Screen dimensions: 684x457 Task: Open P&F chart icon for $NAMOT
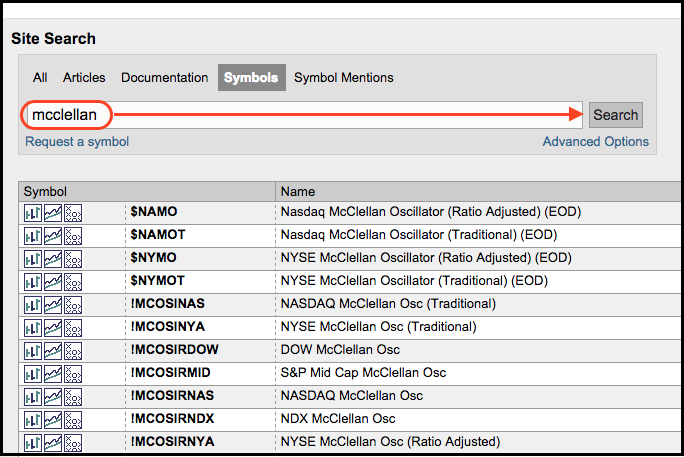tap(73, 236)
